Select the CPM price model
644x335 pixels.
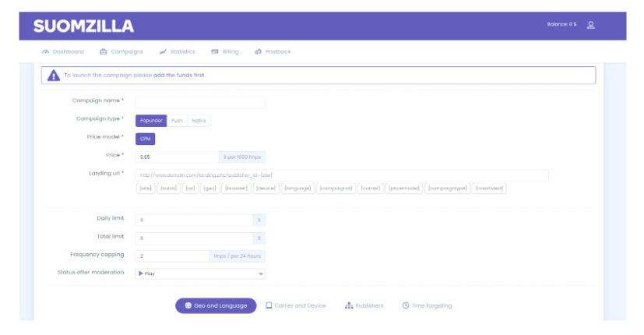[x=146, y=139]
